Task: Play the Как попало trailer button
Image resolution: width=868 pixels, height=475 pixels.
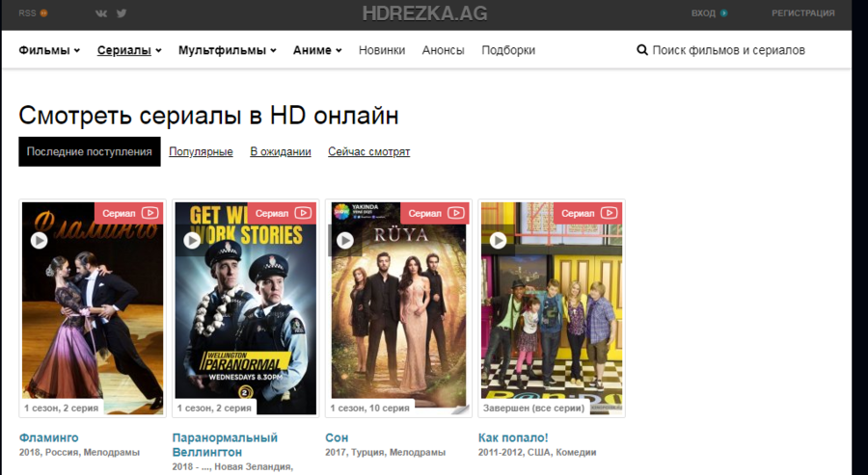Action: pyautogui.click(x=499, y=241)
